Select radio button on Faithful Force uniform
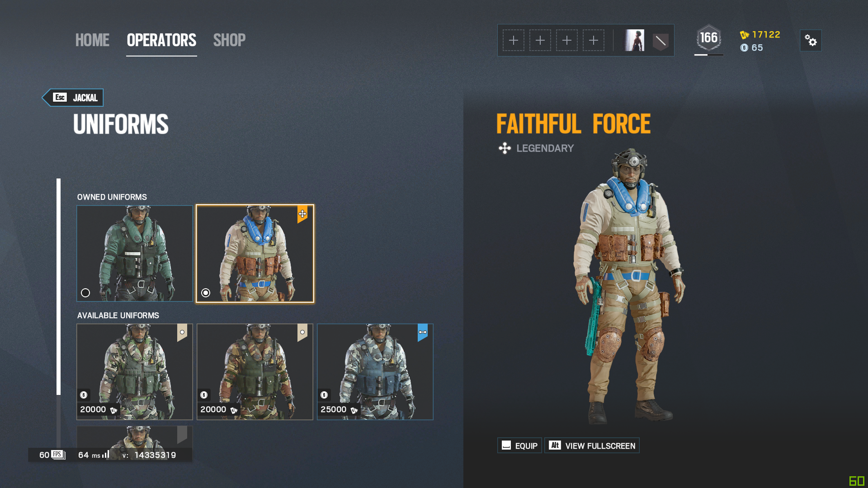Screen dimensions: 868x488 click(206, 293)
